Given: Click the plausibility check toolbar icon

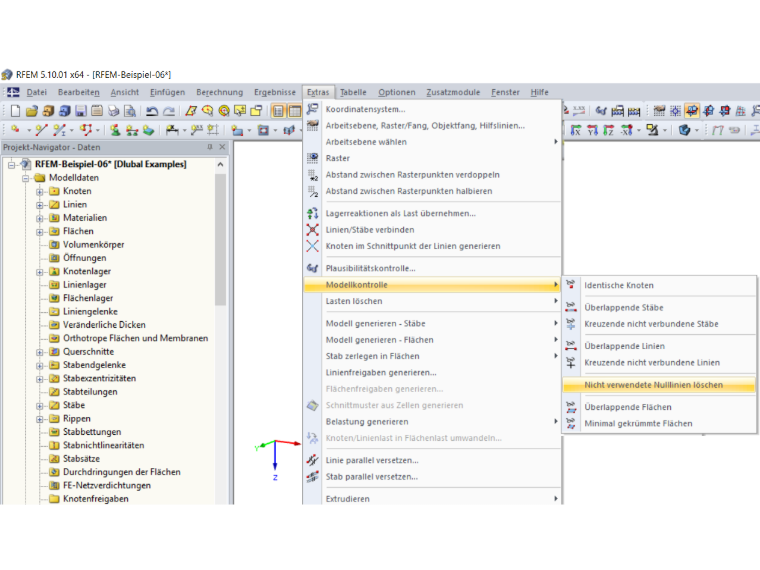Looking at the screenshot, I should click(601, 111).
